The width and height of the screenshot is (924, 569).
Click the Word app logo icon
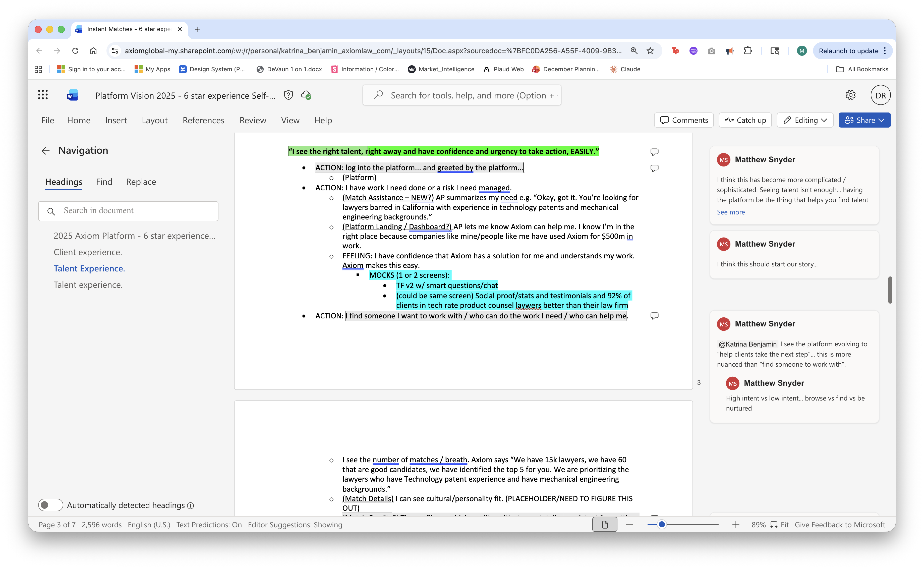tap(72, 95)
